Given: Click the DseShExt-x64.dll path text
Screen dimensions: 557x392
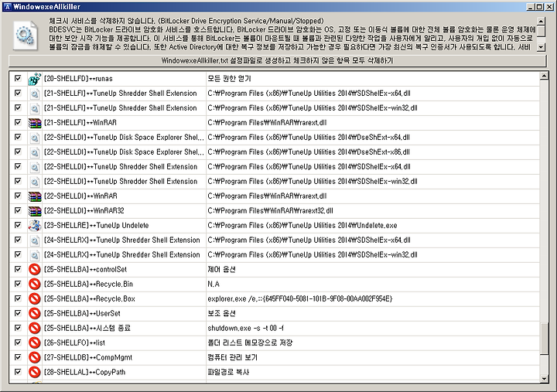Looking at the screenshot, I should (309, 138).
